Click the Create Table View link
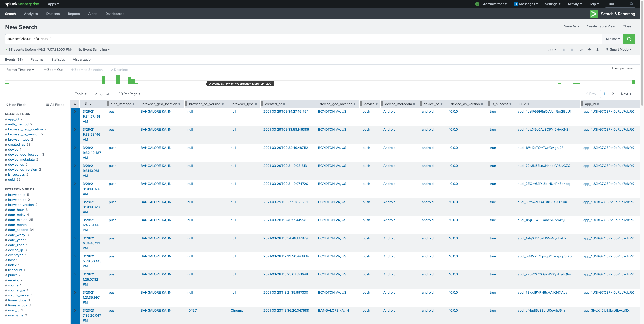 [x=601, y=26]
